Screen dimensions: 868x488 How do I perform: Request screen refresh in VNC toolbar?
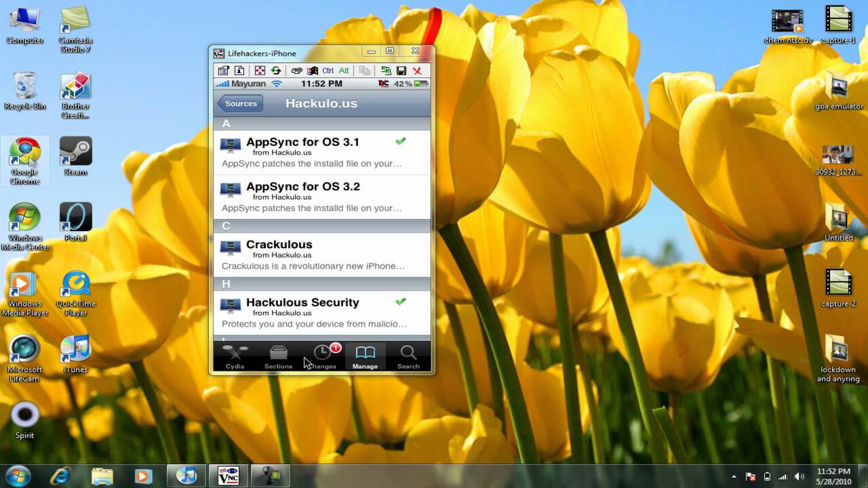[276, 70]
